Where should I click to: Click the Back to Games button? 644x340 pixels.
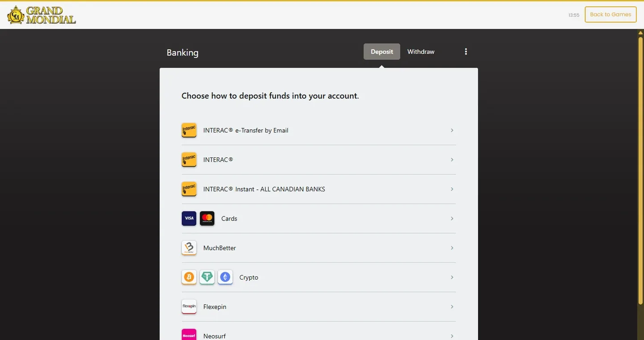[x=610, y=14]
